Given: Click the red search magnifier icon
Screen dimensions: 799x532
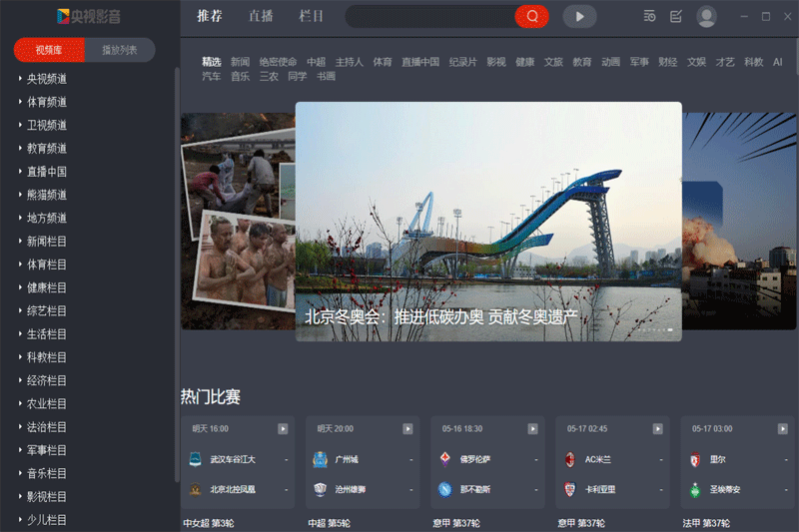Looking at the screenshot, I should (532, 16).
